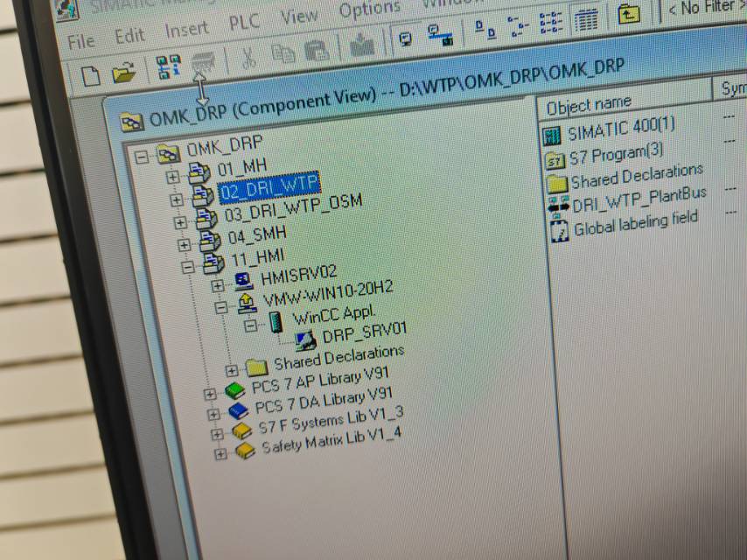Expand the 03_DRI_WTP_OSM node
Image resolution: width=747 pixels, height=560 pixels.
[180, 222]
